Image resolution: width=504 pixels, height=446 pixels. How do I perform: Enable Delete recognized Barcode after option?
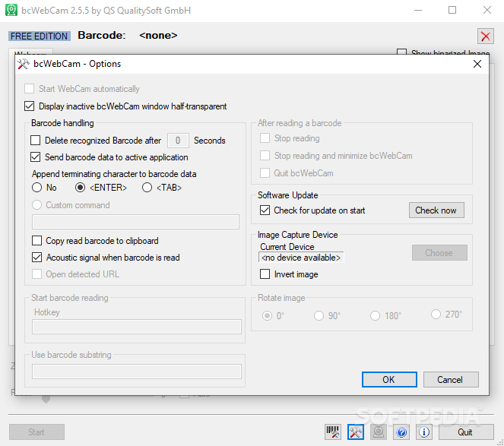[x=36, y=141]
